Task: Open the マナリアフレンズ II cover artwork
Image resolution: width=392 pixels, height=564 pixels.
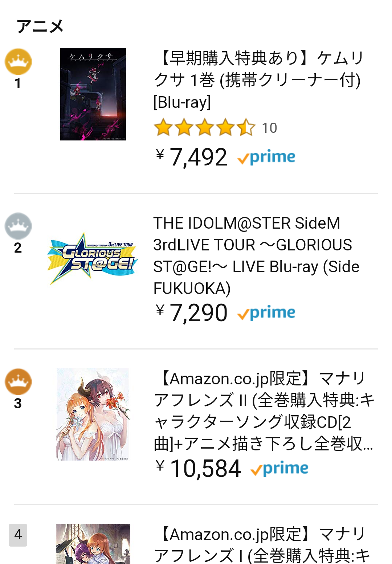Action: 93,414
